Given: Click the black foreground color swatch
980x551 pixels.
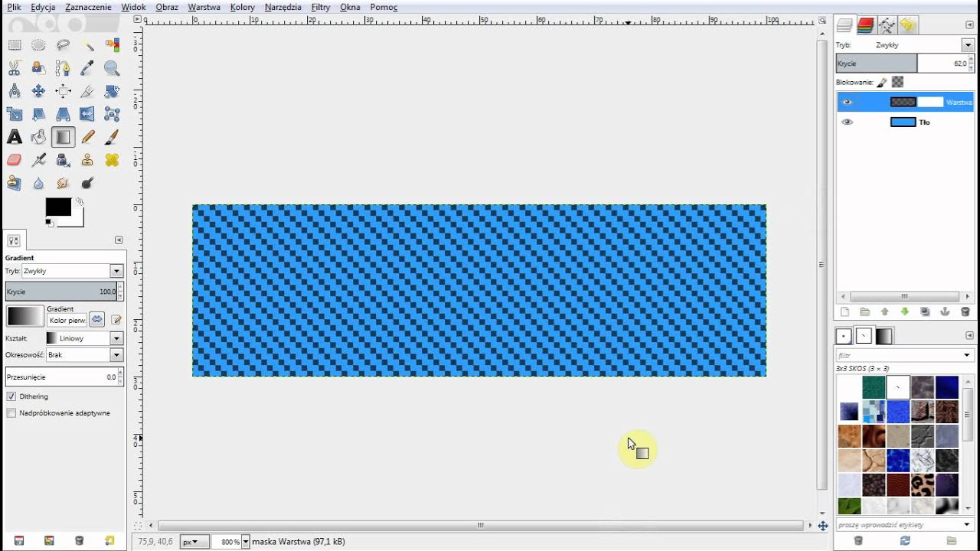Looking at the screenshot, I should (58, 207).
